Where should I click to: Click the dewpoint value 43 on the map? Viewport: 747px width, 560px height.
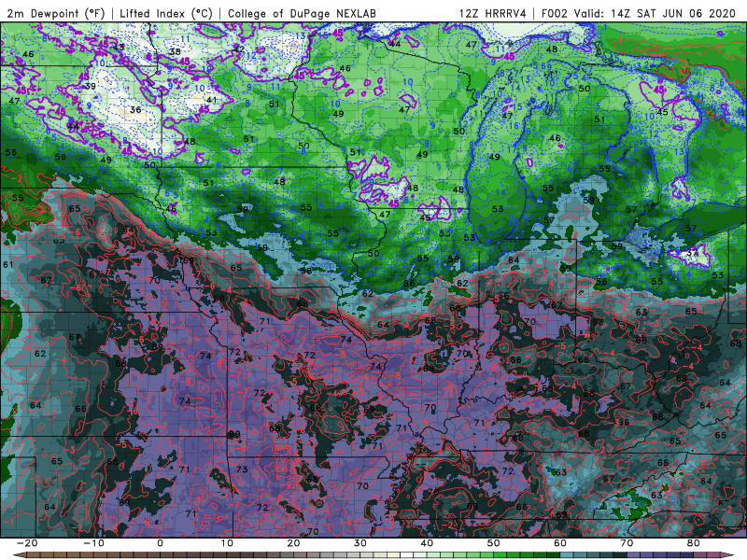tap(119, 47)
